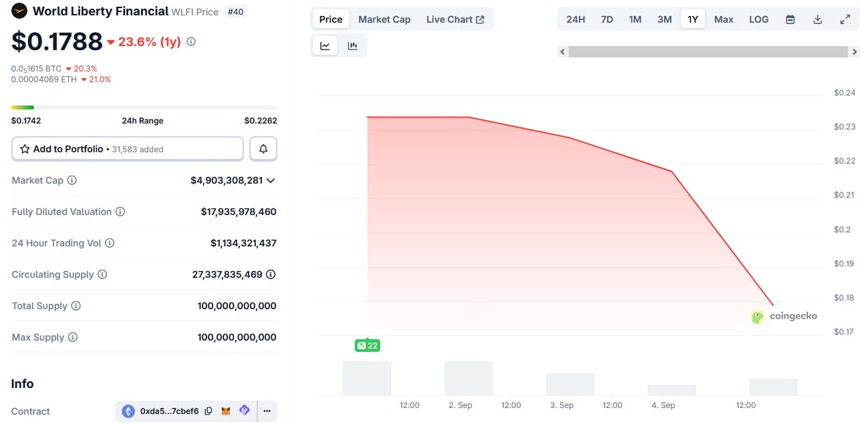Viewport: 868px width, 424px height.
Task: Select the 1Y time range
Action: (693, 19)
